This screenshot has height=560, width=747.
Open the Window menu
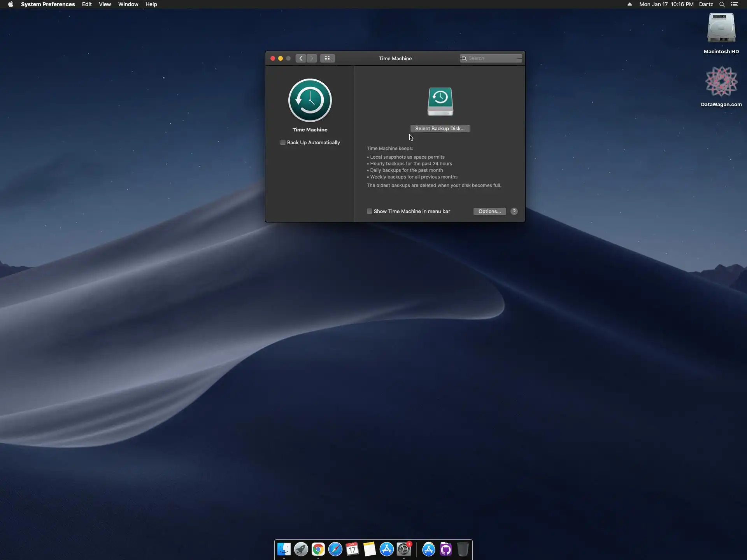(128, 4)
